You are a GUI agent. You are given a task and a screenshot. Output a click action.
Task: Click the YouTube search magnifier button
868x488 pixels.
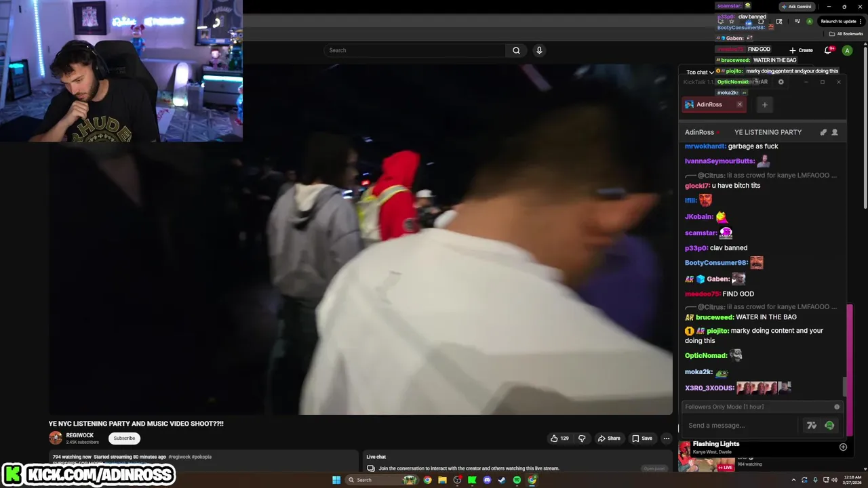[516, 50]
